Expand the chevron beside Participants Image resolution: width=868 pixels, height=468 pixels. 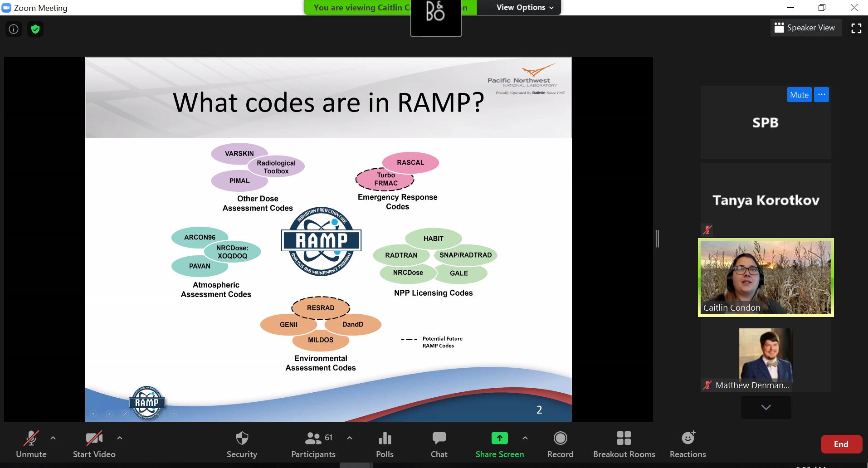point(350,438)
